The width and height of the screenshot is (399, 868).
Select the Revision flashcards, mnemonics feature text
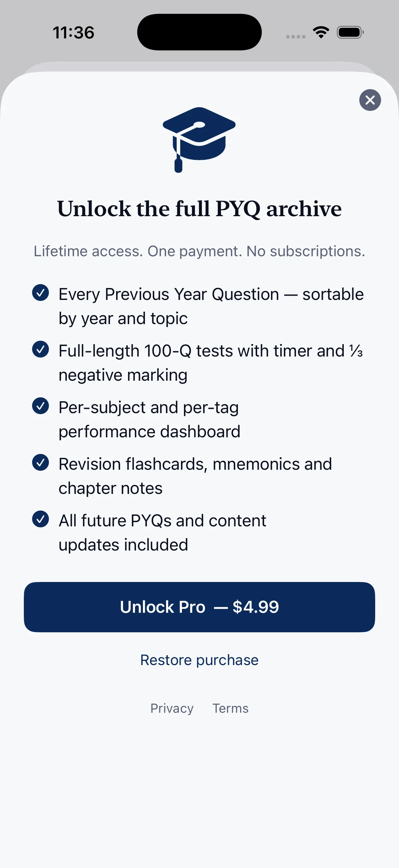coord(195,476)
